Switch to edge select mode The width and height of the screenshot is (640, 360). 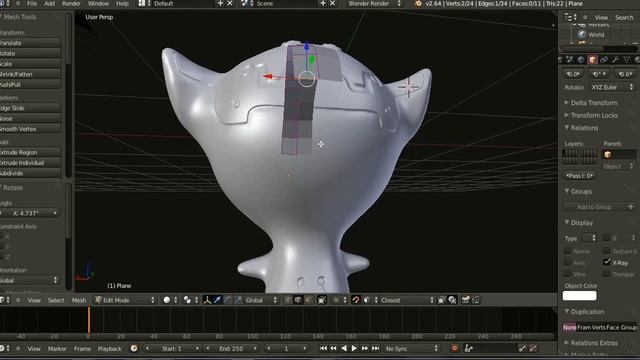298,300
